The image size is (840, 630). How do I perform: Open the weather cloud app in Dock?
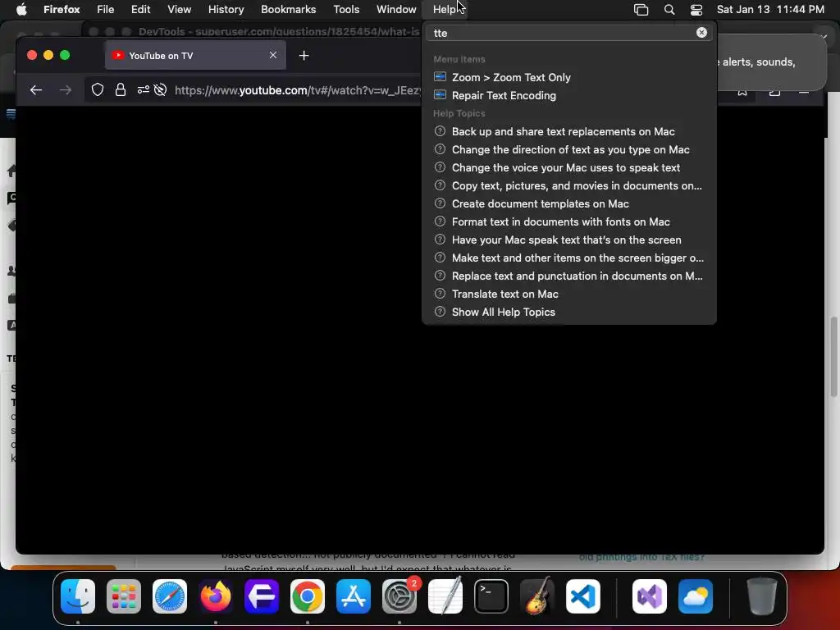[696, 596]
